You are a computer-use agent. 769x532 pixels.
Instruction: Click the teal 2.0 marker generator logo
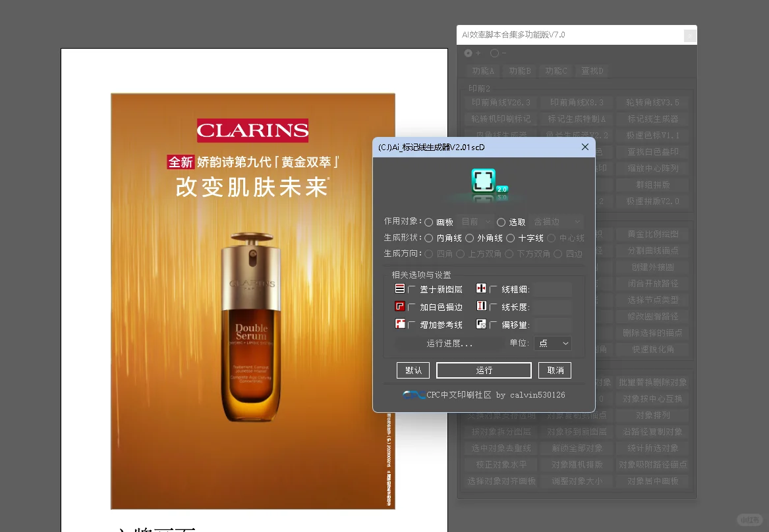point(484,181)
